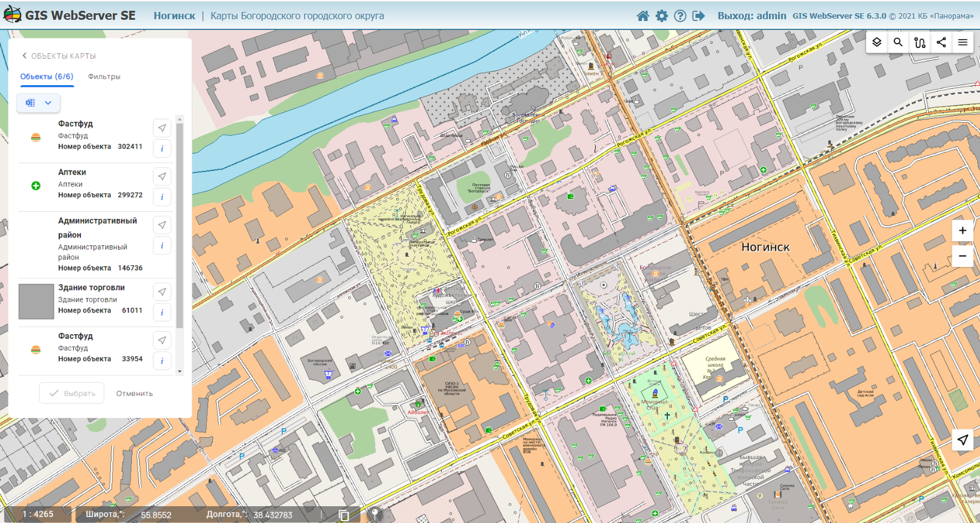Viewport: 980px width, 523px height.
Task: Click Номер объекта 146736 text
Action: coord(100,268)
